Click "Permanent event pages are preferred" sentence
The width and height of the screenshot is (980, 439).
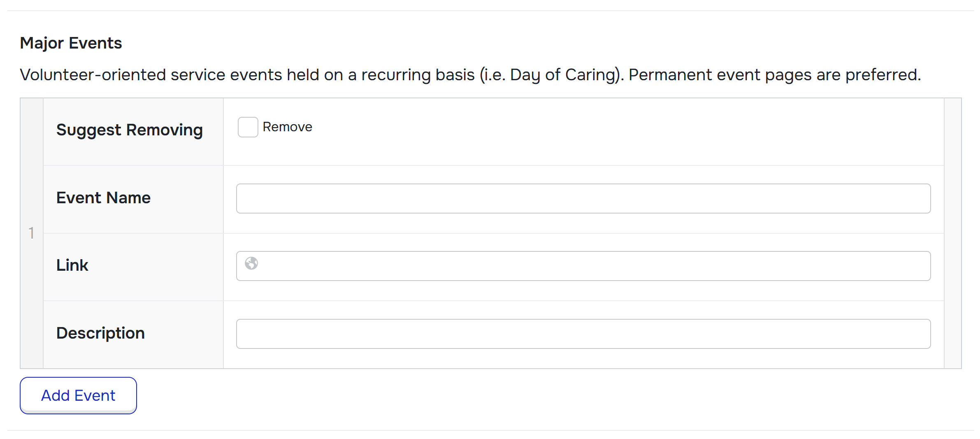pos(773,75)
